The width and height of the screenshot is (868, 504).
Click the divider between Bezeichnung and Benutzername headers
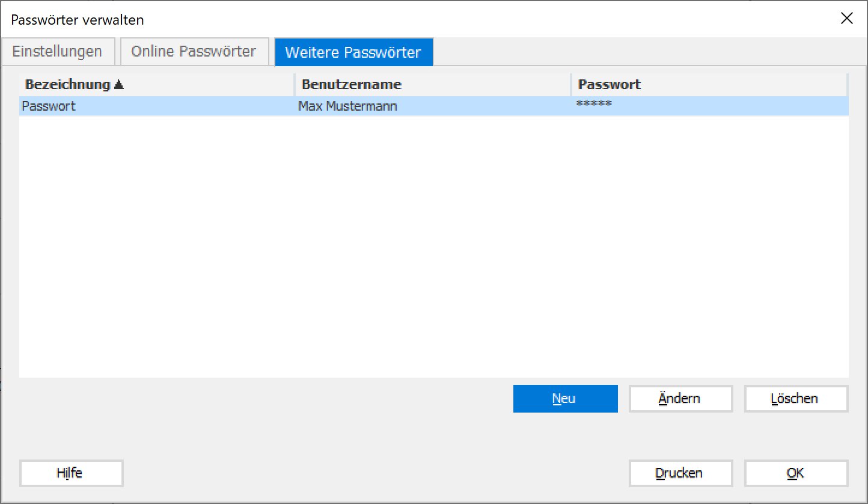pyautogui.click(x=295, y=85)
